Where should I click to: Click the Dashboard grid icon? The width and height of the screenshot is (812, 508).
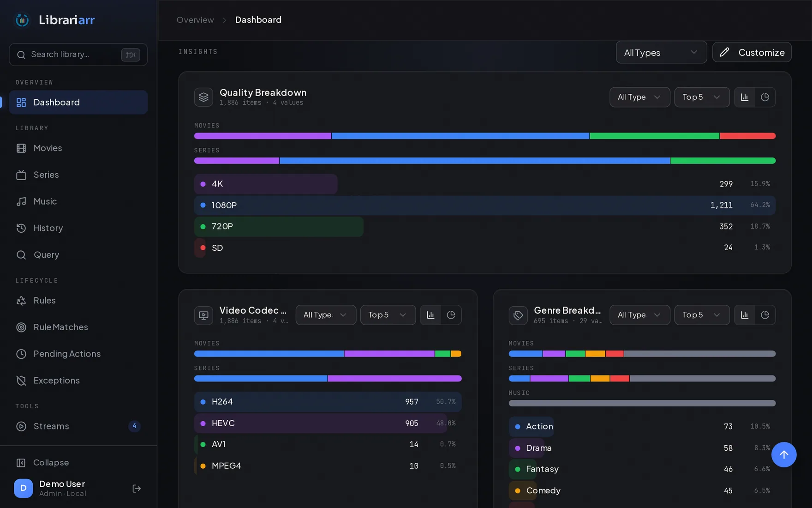tap(21, 102)
